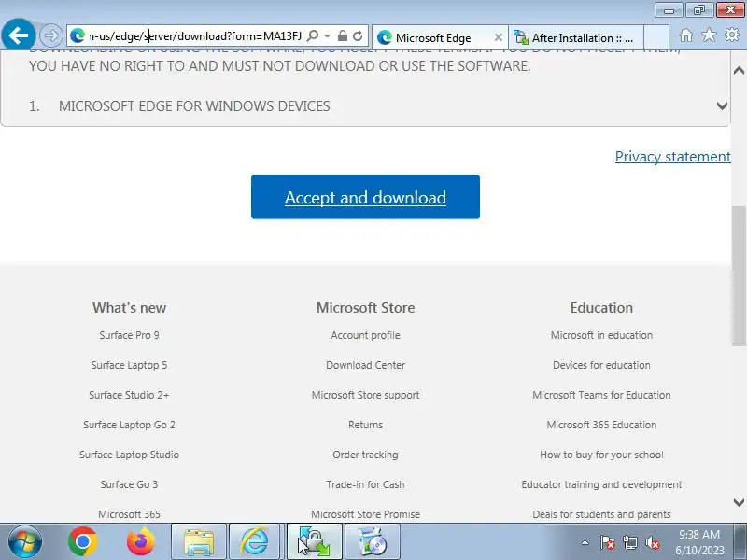Open Download Center link
The image size is (747, 560).
pyautogui.click(x=365, y=365)
